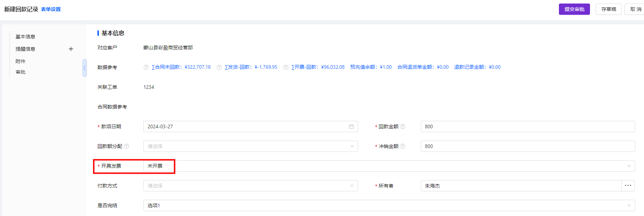Expand the 是否完结 dropdown

(388, 205)
